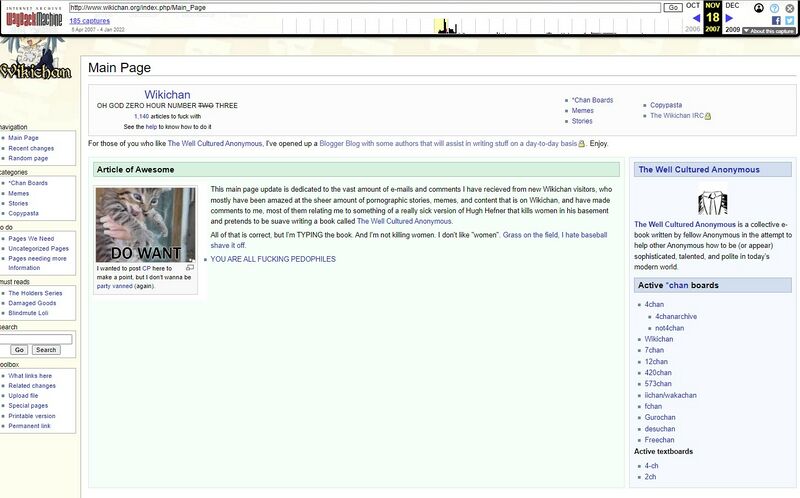Expand the About this capture dropdown
This screenshot has width=800, height=498.
769,31
